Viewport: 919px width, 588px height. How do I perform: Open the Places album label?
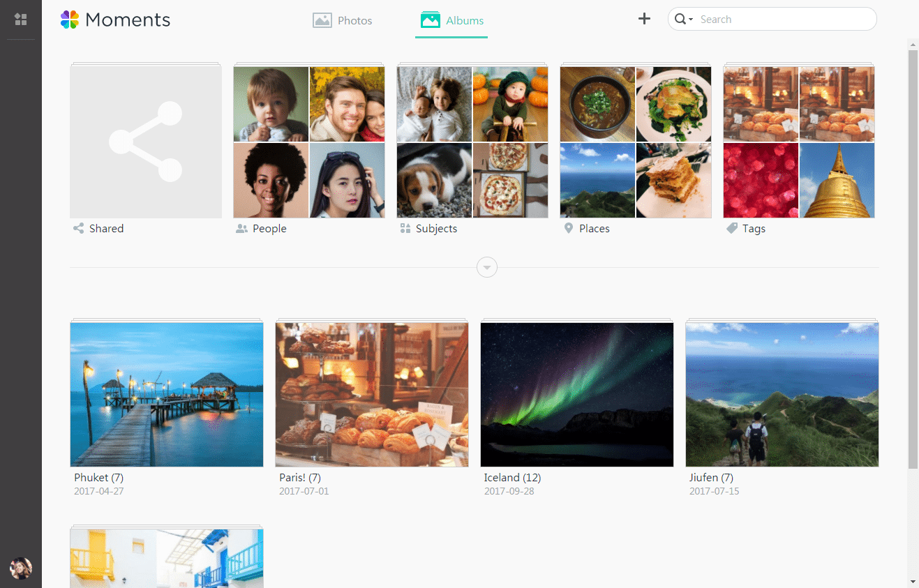pyautogui.click(x=595, y=228)
